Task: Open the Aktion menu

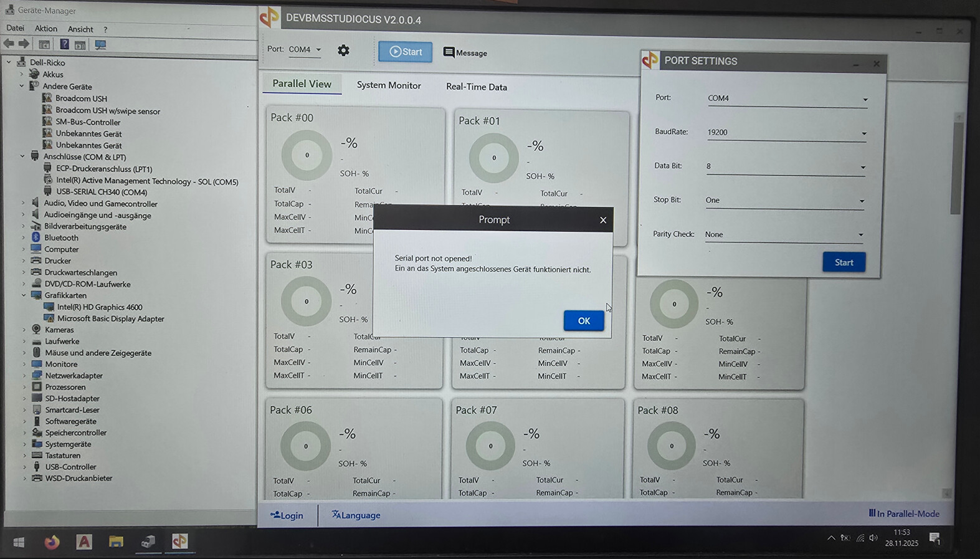Action: 45,29
